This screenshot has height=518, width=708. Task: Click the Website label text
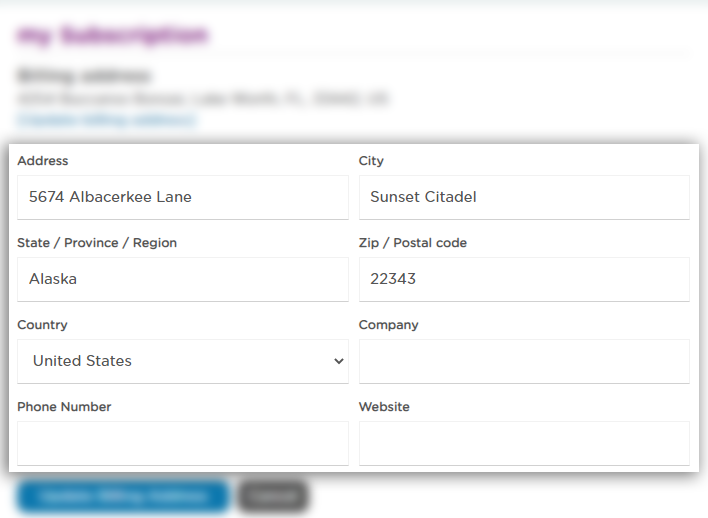pos(384,407)
